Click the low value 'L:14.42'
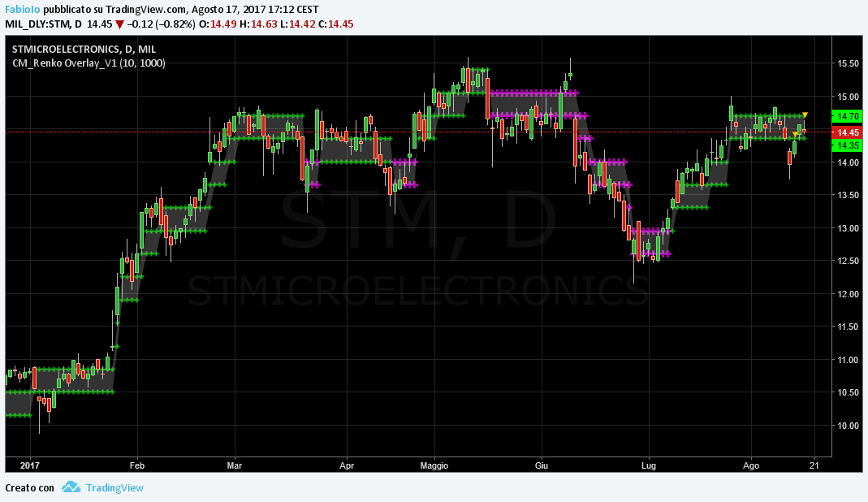This screenshot has width=868, height=502. point(297,24)
